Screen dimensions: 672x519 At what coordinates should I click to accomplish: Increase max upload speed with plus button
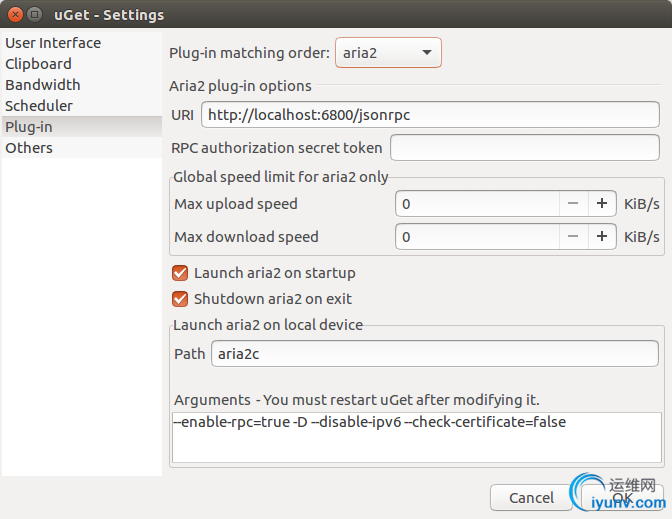(x=602, y=204)
